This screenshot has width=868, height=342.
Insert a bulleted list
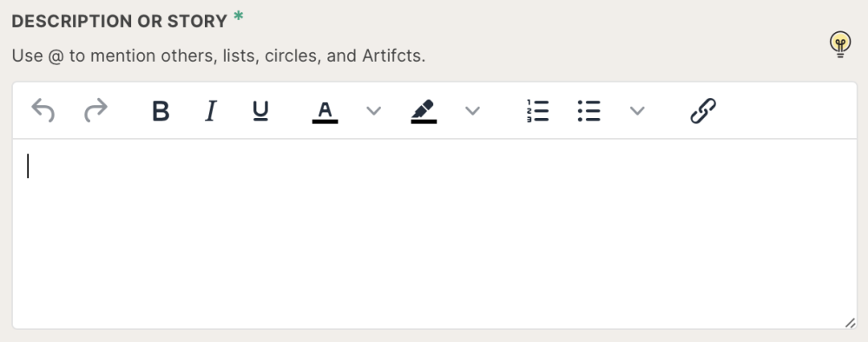point(589,111)
